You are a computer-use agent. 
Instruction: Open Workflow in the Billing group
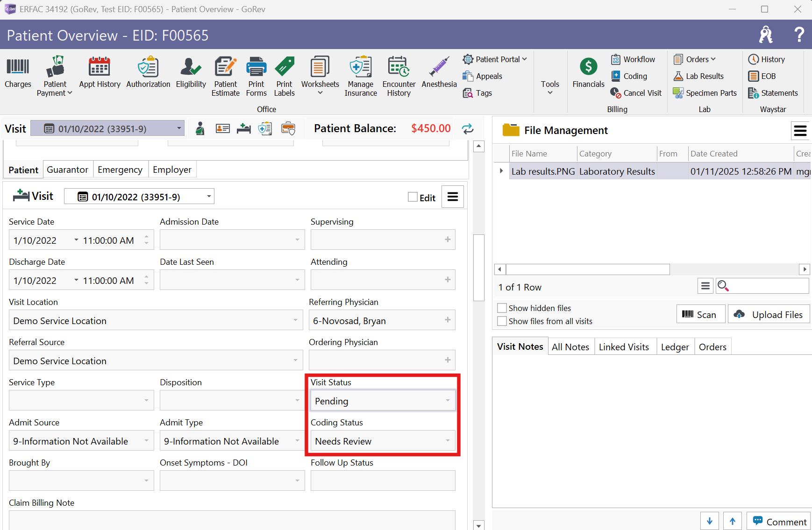[633, 59]
